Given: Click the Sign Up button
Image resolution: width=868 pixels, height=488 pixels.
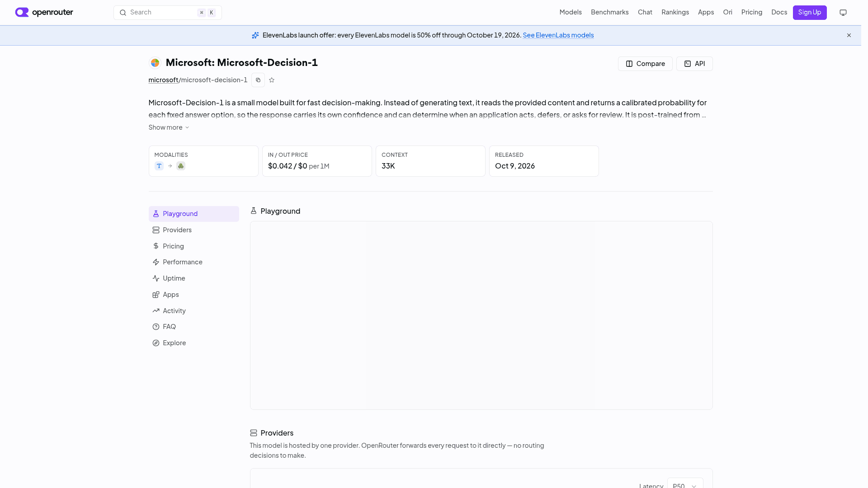Looking at the screenshot, I should coord(810,13).
